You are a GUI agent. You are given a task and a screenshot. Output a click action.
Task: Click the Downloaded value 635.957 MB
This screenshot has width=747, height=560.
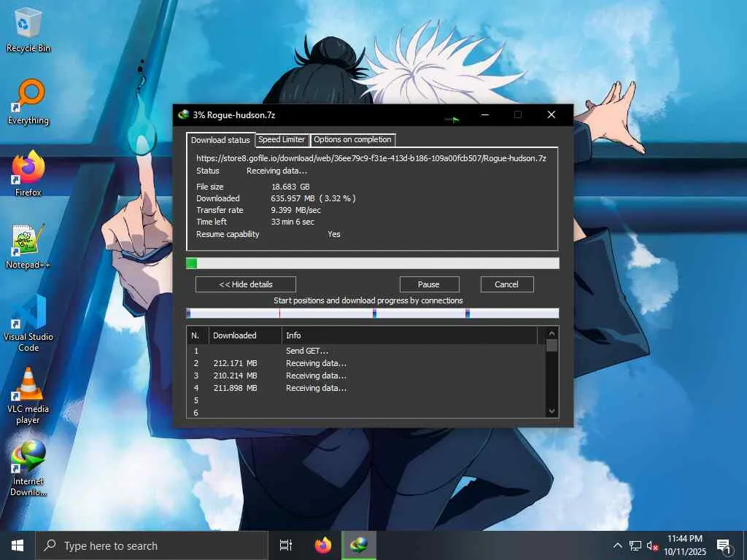(x=313, y=198)
